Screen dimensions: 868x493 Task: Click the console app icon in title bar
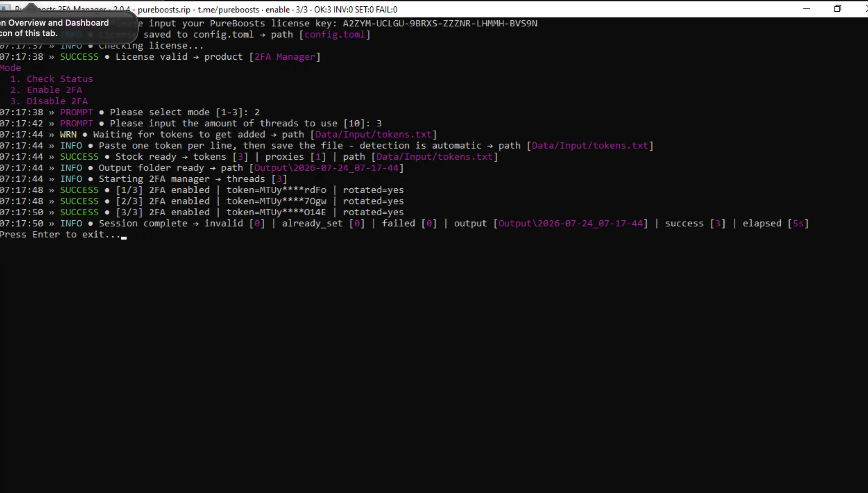click(x=5, y=8)
